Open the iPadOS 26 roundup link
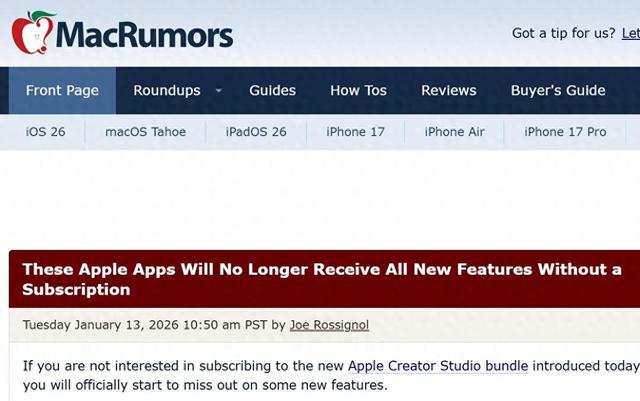The width and height of the screenshot is (640, 401). [256, 132]
